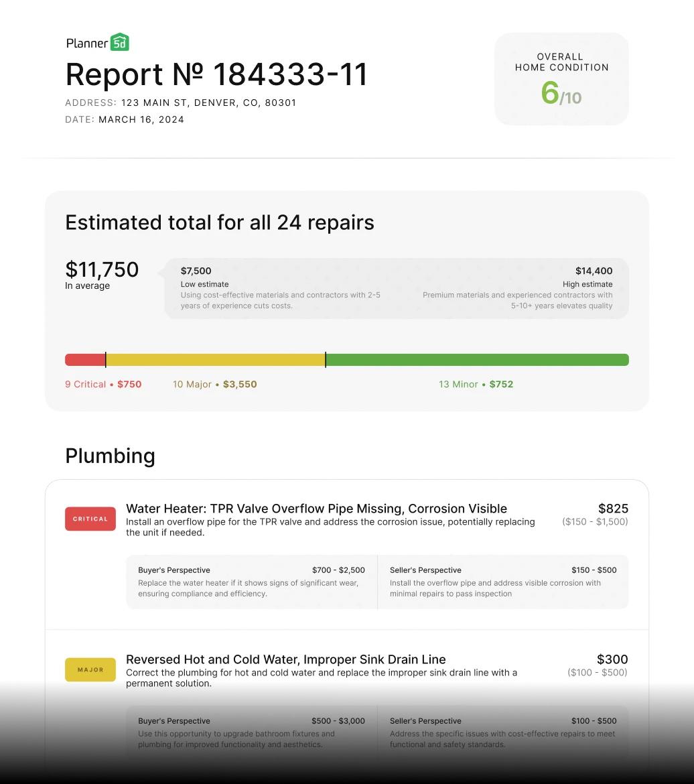The width and height of the screenshot is (694, 784).
Task: Open the Reversed Hot and Cold Water issue title
Action: coord(286,659)
